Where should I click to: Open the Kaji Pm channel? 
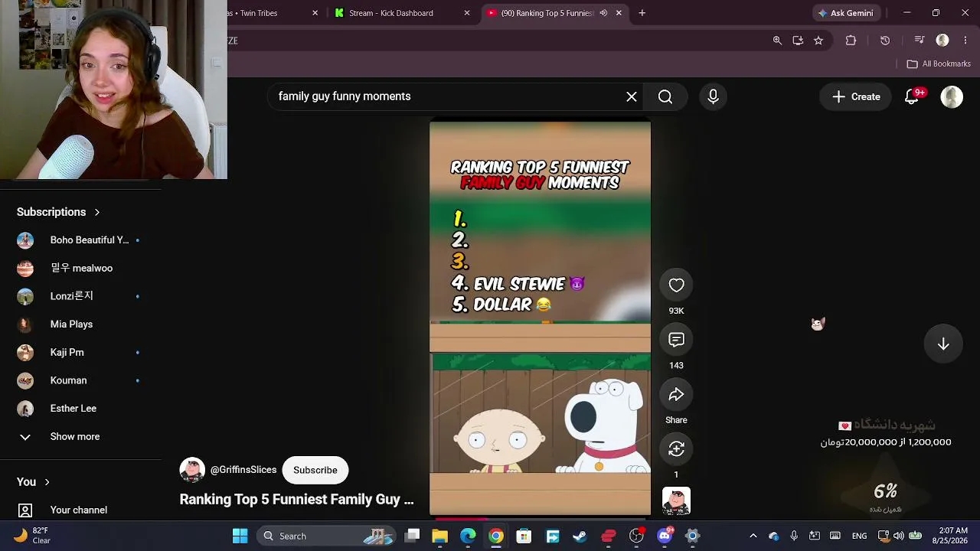80,353
